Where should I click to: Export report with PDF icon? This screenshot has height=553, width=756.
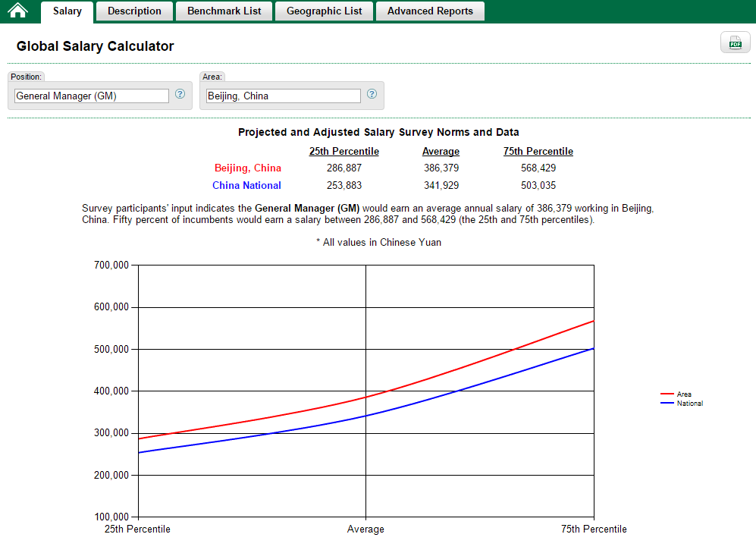click(736, 42)
